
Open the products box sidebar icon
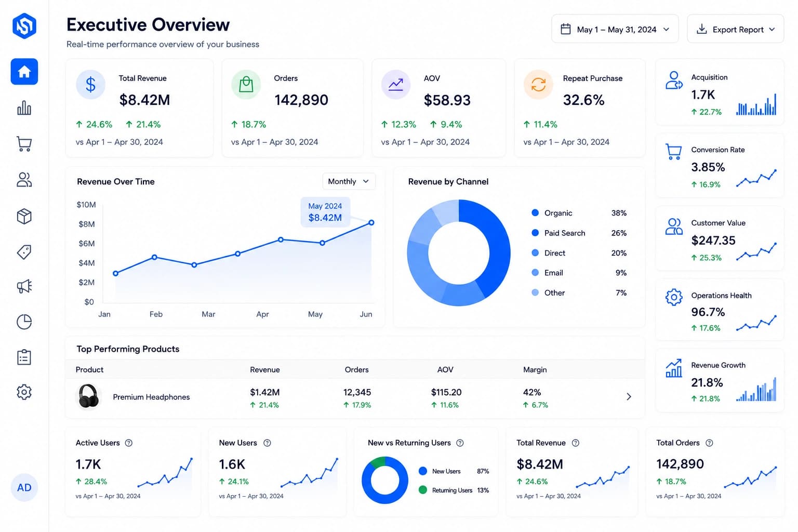(x=24, y=216)
